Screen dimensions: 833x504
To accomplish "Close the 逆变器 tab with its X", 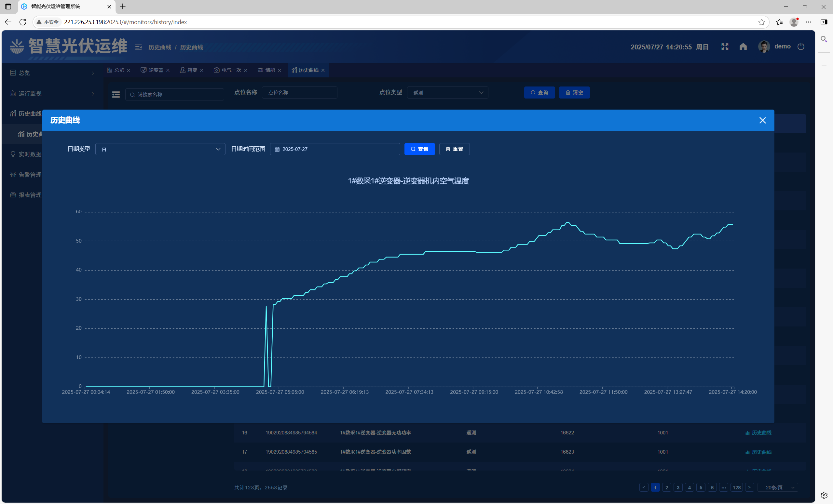I will tap(168, 70).
